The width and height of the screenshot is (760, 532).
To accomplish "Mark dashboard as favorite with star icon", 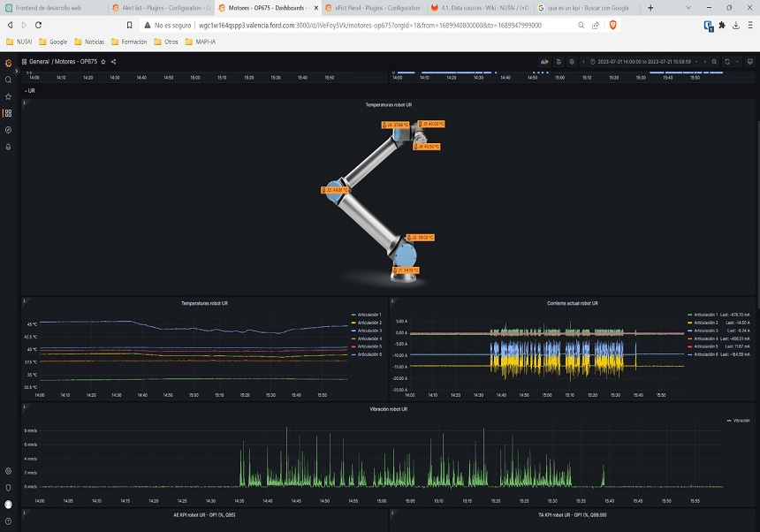I will click(103, 62).
